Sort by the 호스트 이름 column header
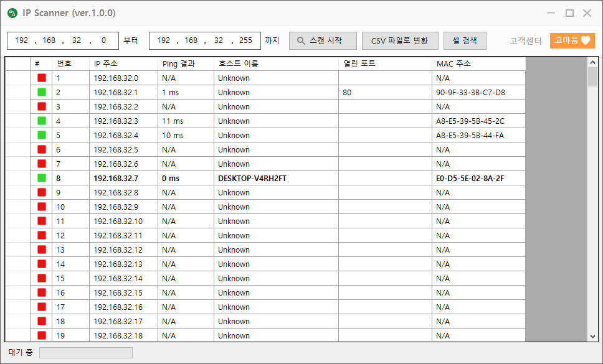The image size is (603, 364). point(276,63)
